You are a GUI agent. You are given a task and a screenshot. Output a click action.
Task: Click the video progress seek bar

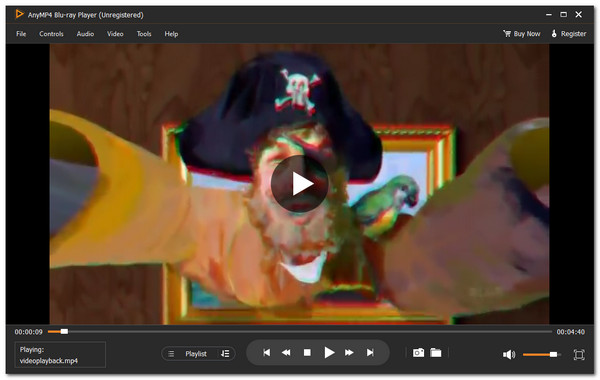tap(300, 331)
